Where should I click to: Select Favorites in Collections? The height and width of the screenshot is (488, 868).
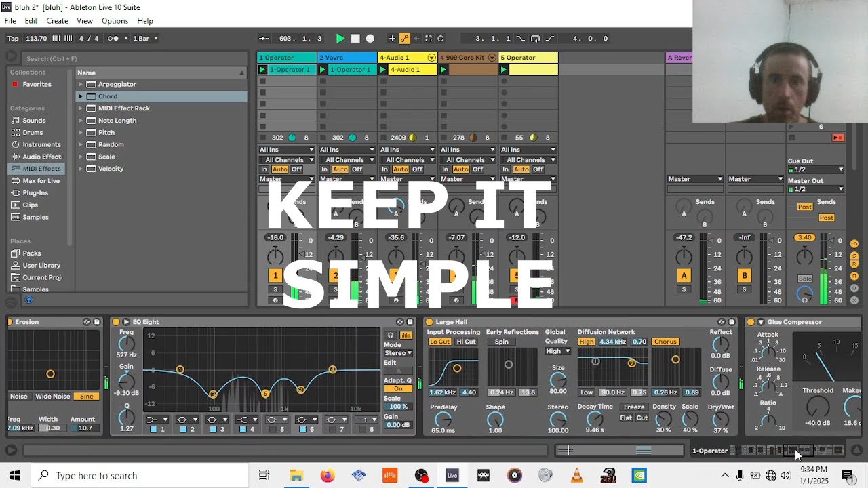coord(37,84)
